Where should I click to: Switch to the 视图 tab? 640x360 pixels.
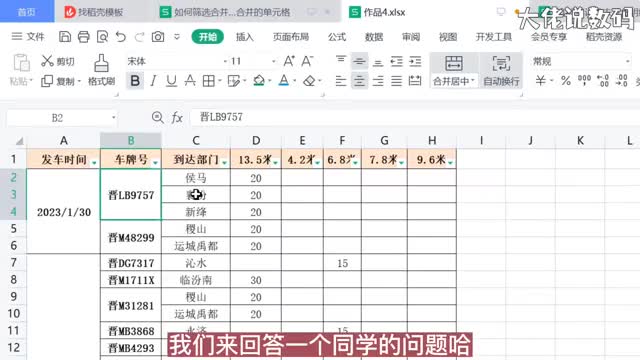pyautogui.click(x=448, y=37)
